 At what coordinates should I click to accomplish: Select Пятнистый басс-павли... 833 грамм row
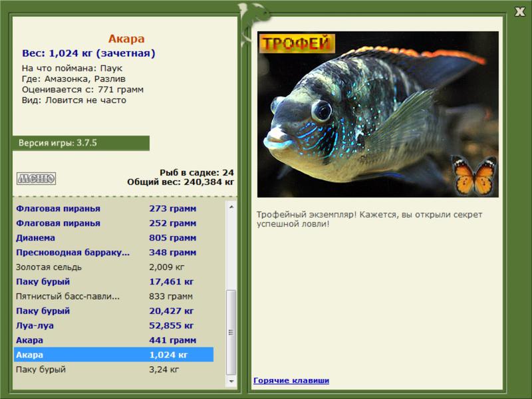[114, 296]
